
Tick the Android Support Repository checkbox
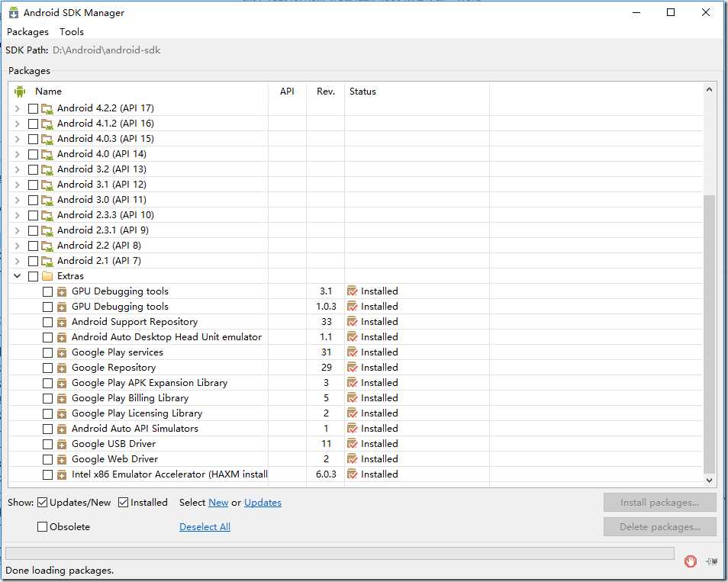coord(47,322)
